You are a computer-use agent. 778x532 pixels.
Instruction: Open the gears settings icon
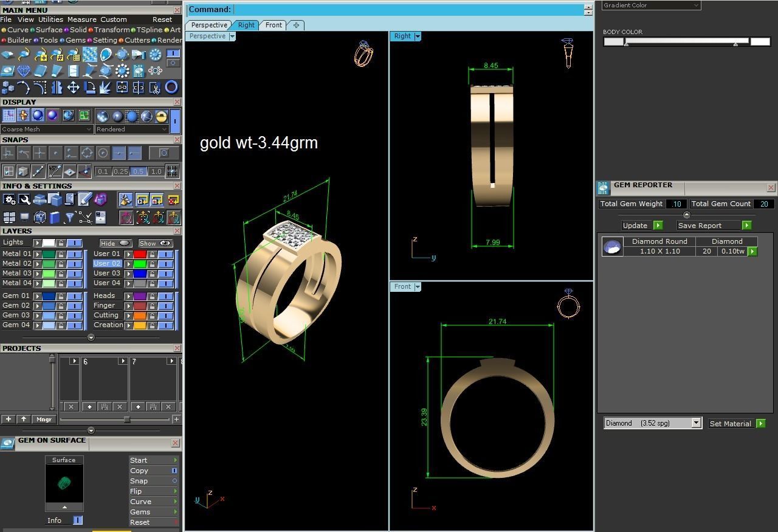(x=9, y=199)
